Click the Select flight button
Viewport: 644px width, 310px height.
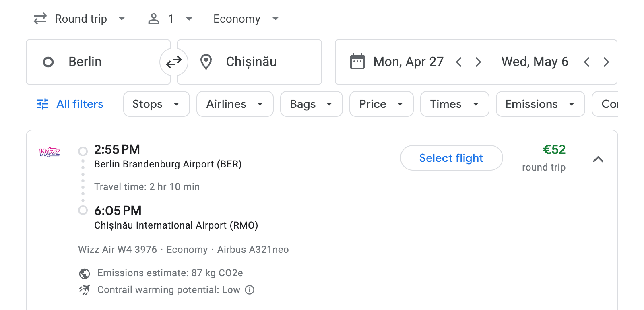[x=451, y=158]
